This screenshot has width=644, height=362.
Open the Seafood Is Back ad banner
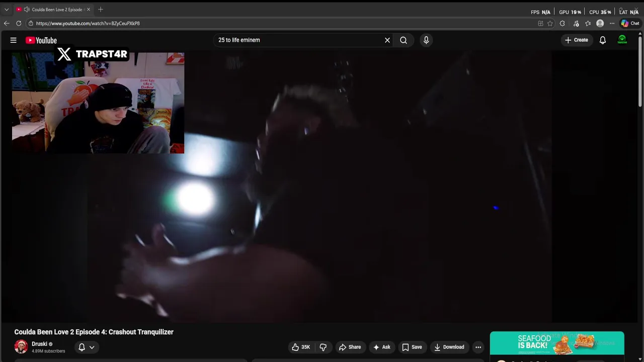tap(557, 343)
